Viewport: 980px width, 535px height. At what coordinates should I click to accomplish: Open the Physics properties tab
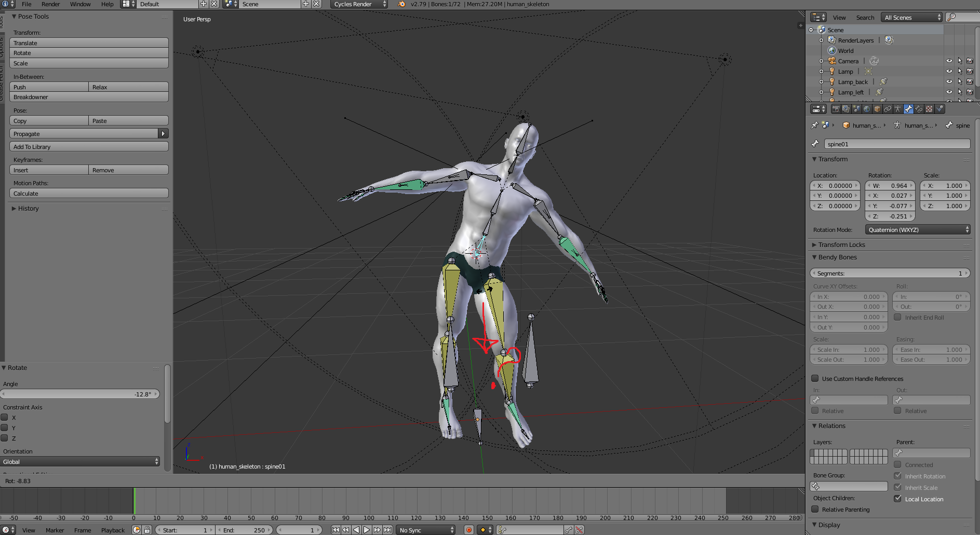click(x=940, y=109)
